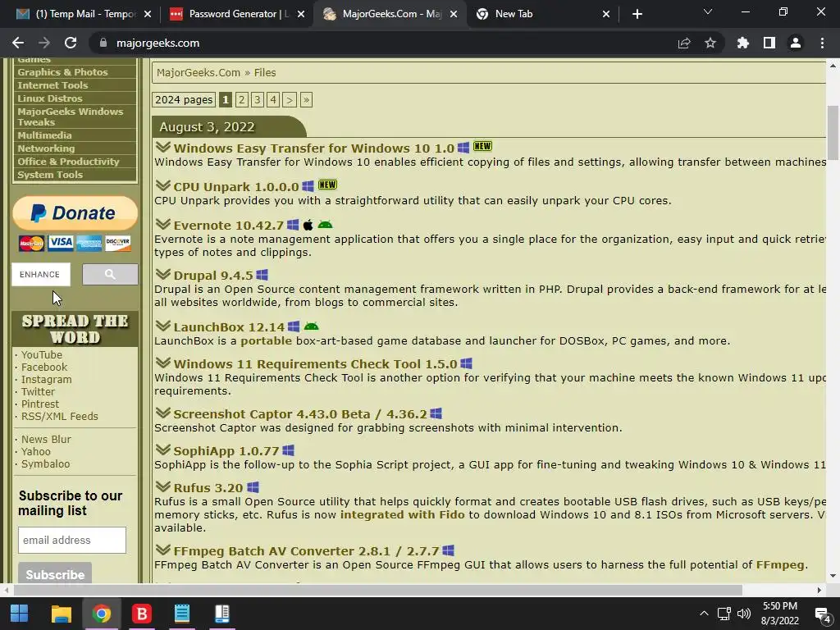The image size is (840, 630).
Task: Open the RSS/XML Feeds link
Action: click(x=59, y=416)
